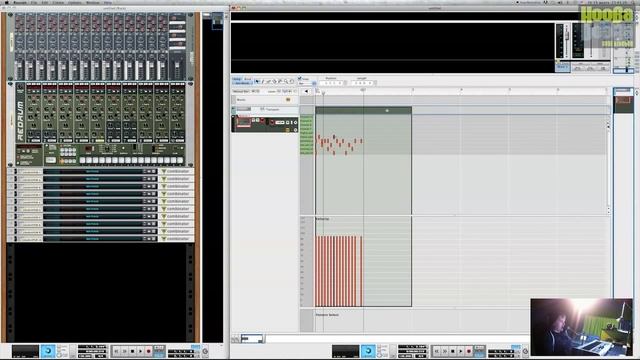Screen dimensions: 640x360
Task: Click the Length value field
Action: (364, 83)
